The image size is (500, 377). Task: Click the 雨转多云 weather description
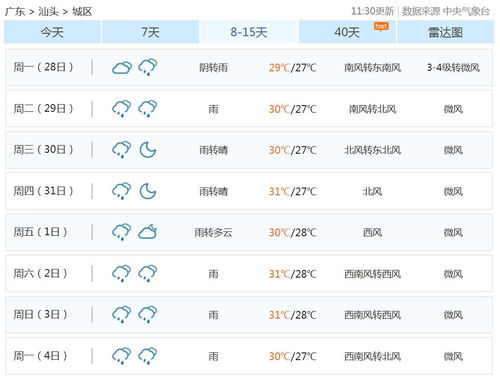coord(213,232)
